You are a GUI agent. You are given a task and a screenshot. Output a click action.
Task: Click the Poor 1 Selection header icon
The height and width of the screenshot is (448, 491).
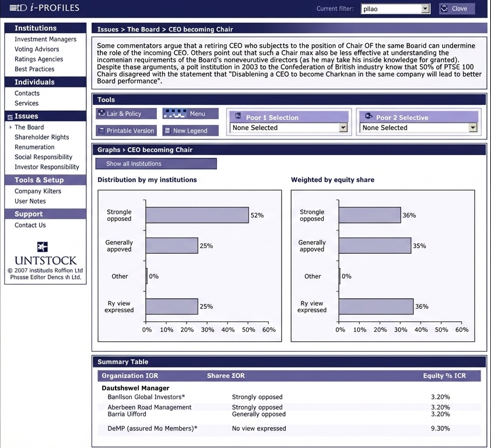click(238, 117)
